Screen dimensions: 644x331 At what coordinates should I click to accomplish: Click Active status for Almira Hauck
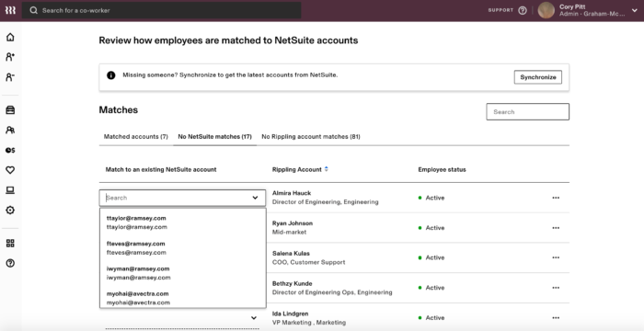[431, 198]
